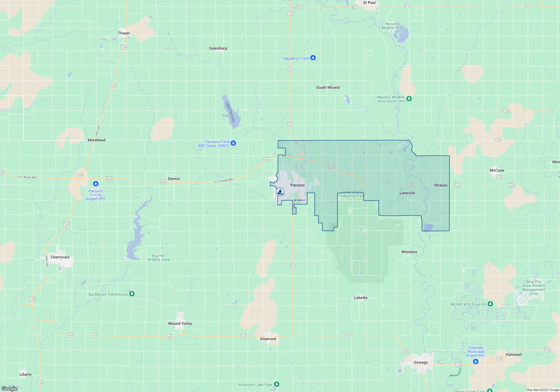Click the Montana label
560x392 pixels.
(x=409, y=252)
